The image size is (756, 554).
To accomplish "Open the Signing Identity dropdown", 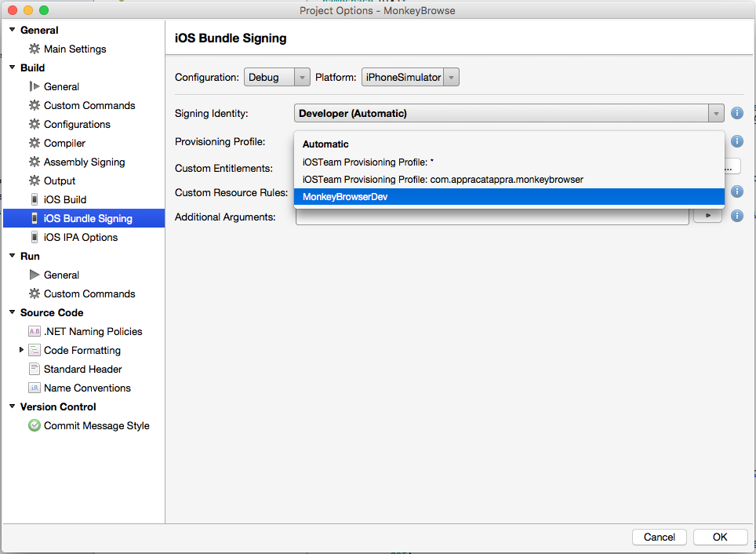I will click(714, 113).
